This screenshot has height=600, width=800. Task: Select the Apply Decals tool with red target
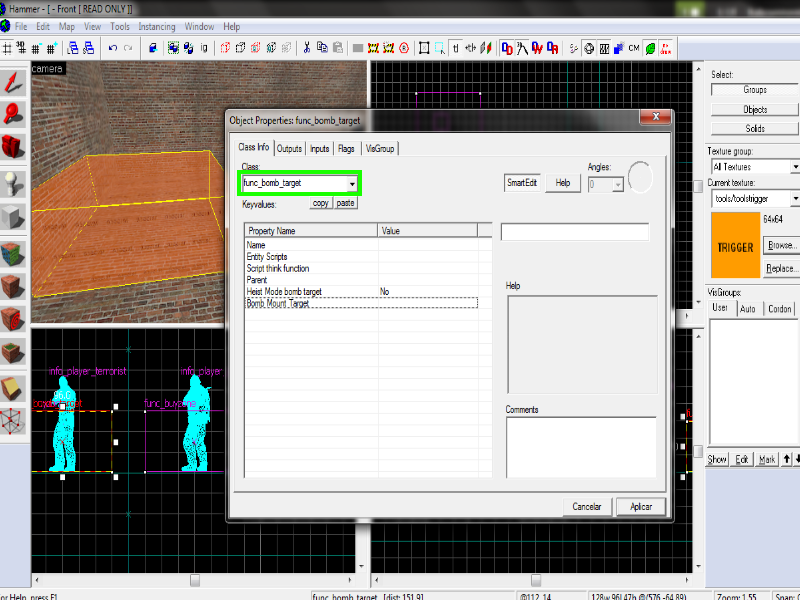pyautogui.click(x=14, y=319)
